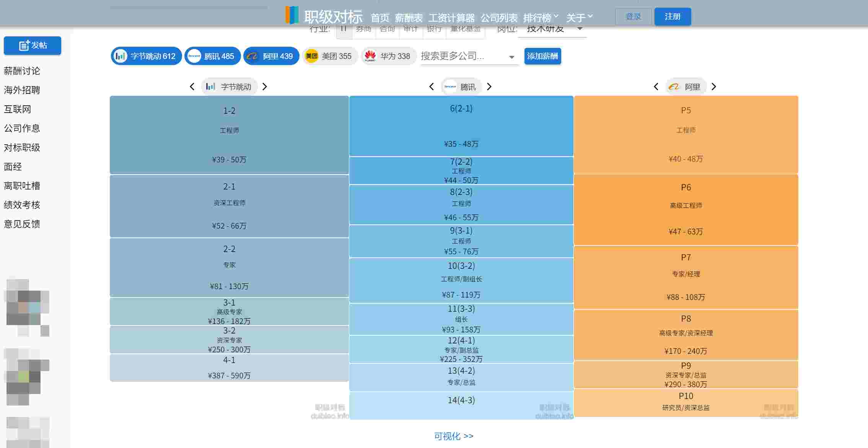This screenshot has width=868, height=448.
Task: Select 腾讯 level 14(4-3) block
Action: point(461,405)
